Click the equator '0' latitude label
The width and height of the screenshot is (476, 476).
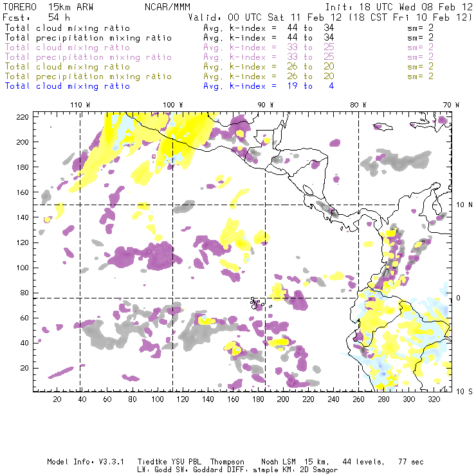[x=459, y=298]
